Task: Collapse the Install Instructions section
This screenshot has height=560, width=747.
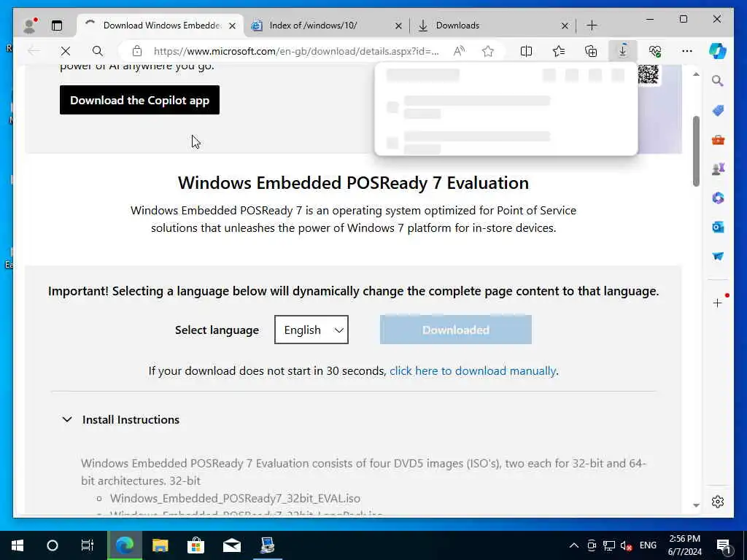Action: pos(121,419)
